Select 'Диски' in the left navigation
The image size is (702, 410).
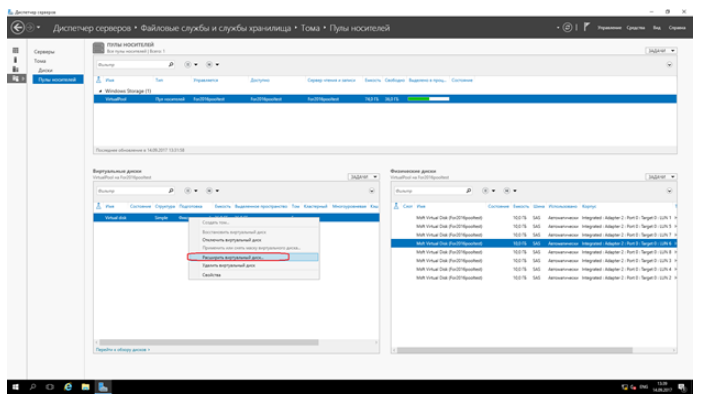45,70
